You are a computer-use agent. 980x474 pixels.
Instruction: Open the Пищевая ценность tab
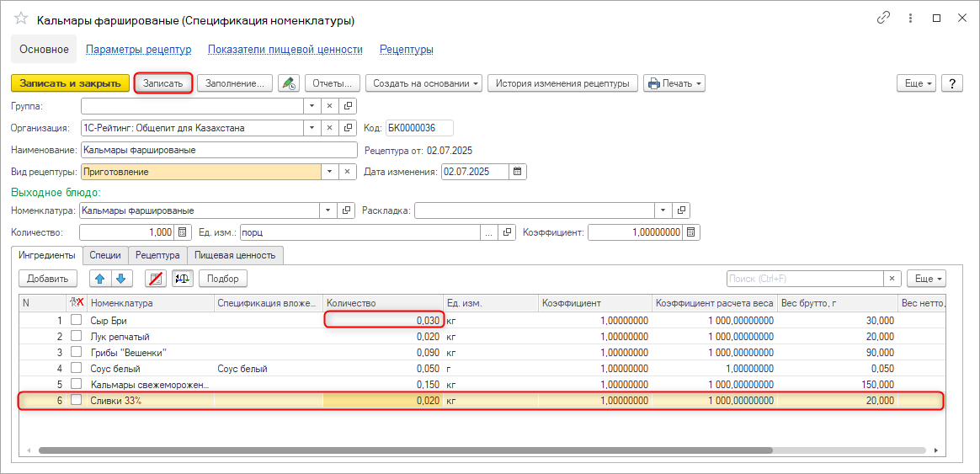235,255
